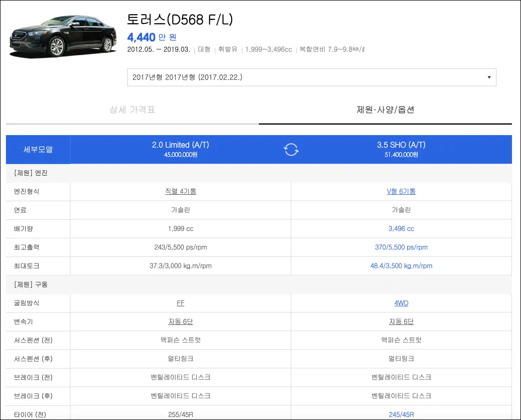Click the 4,440 만 원 price

click(x=152, y=37)
